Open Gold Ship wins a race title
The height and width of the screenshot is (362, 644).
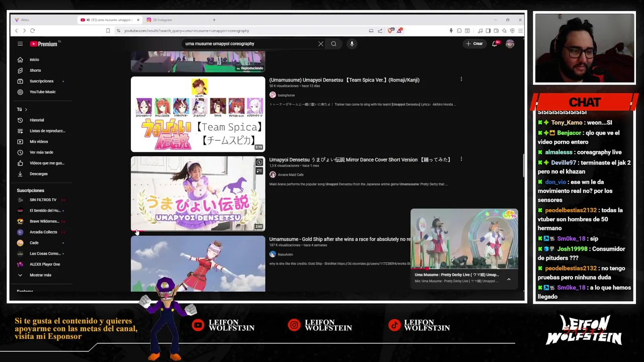pos(340,239)
